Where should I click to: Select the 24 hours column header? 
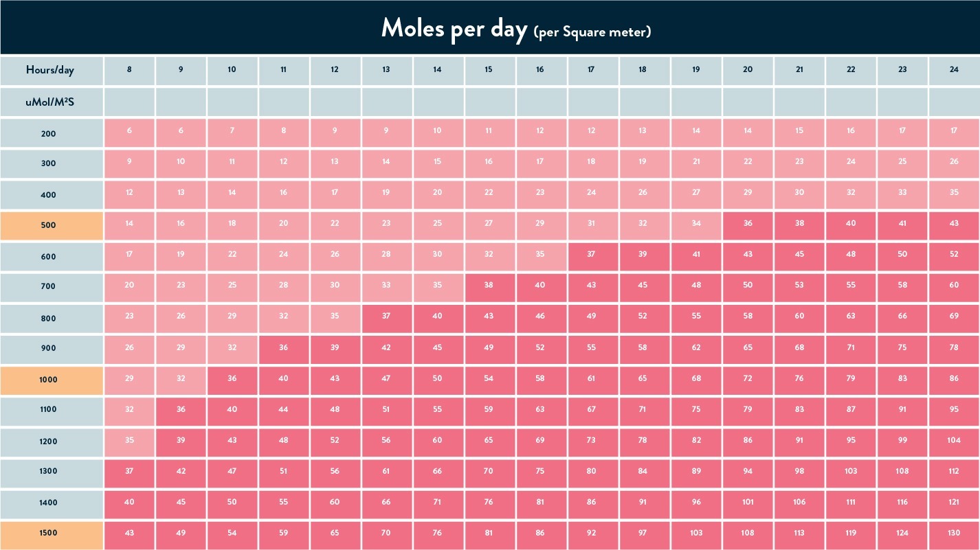coord(955,70)
